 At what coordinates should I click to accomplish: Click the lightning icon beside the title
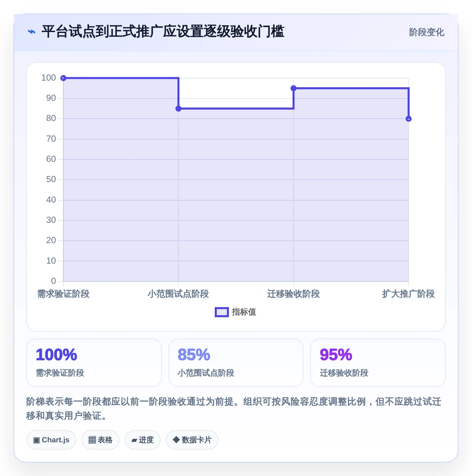31,32
